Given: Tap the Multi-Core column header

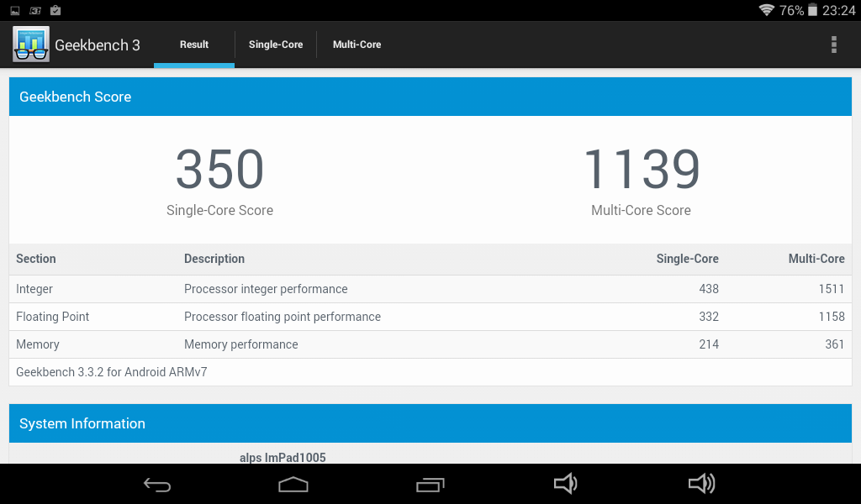Looking at the screenshot, I should tap(816, 259).
